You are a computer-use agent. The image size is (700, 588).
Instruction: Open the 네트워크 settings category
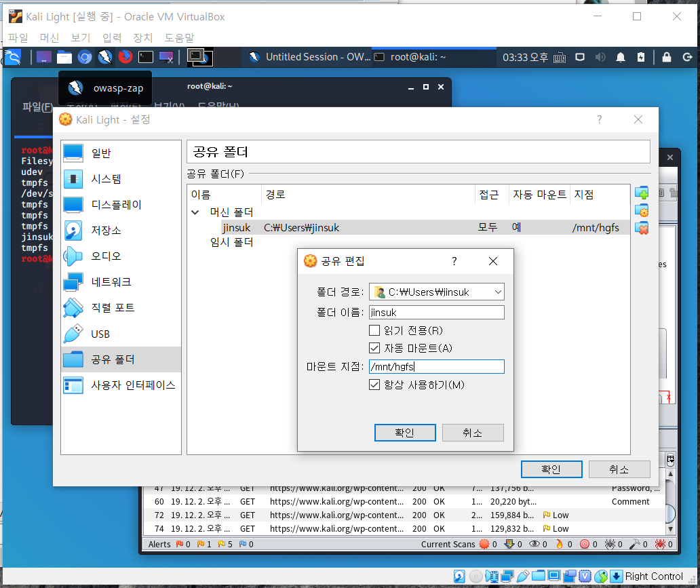click(x=121, y=282)
